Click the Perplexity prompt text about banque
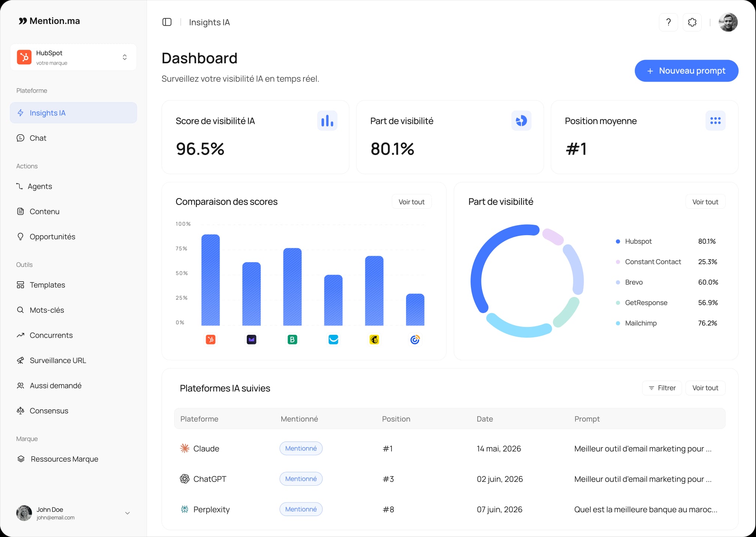Viewport: 756px width, 537px height. [x=645, y=509]
